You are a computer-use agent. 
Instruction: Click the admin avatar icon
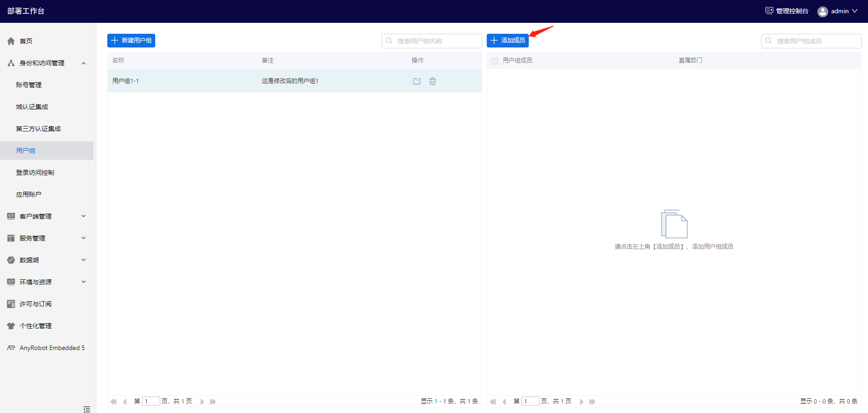[x=823, y=11]
